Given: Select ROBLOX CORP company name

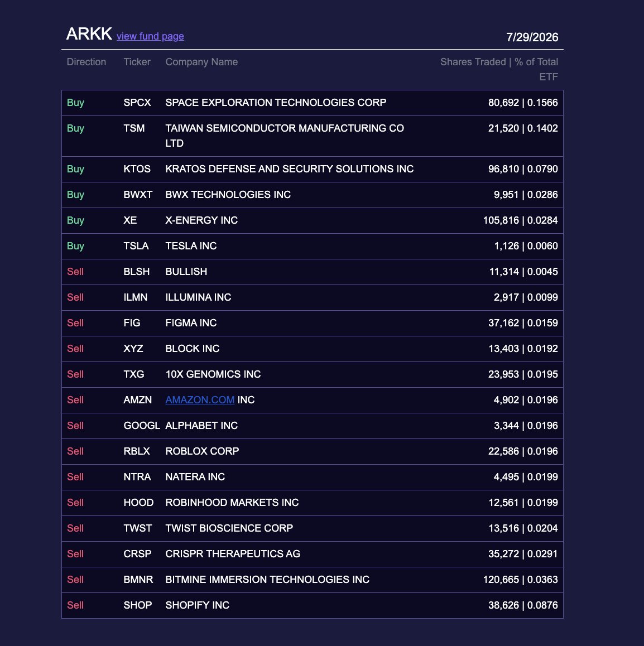Looking at the screenshot, I should pos(202,451).
